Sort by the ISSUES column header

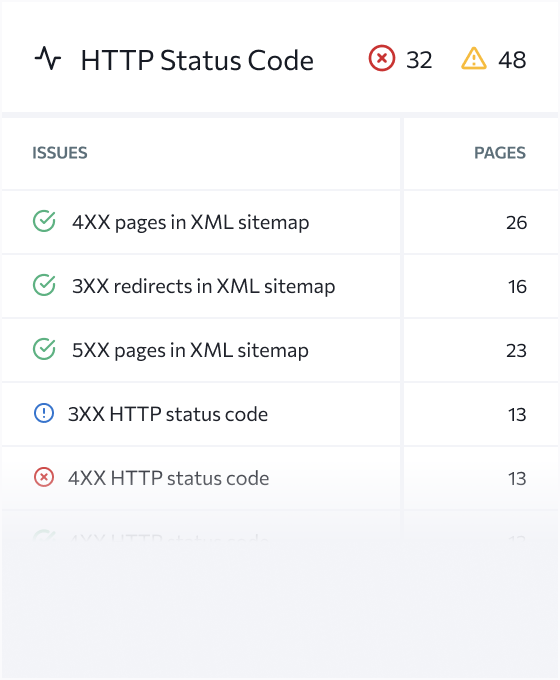[60, 153]
